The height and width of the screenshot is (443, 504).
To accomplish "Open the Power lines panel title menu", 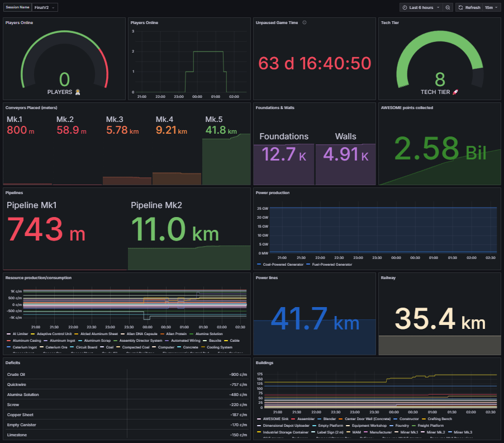I will point(267,277).
